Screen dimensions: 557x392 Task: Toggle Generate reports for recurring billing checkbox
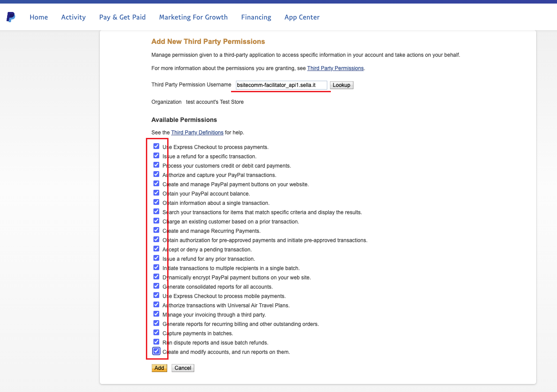click(x=156, y=323)
